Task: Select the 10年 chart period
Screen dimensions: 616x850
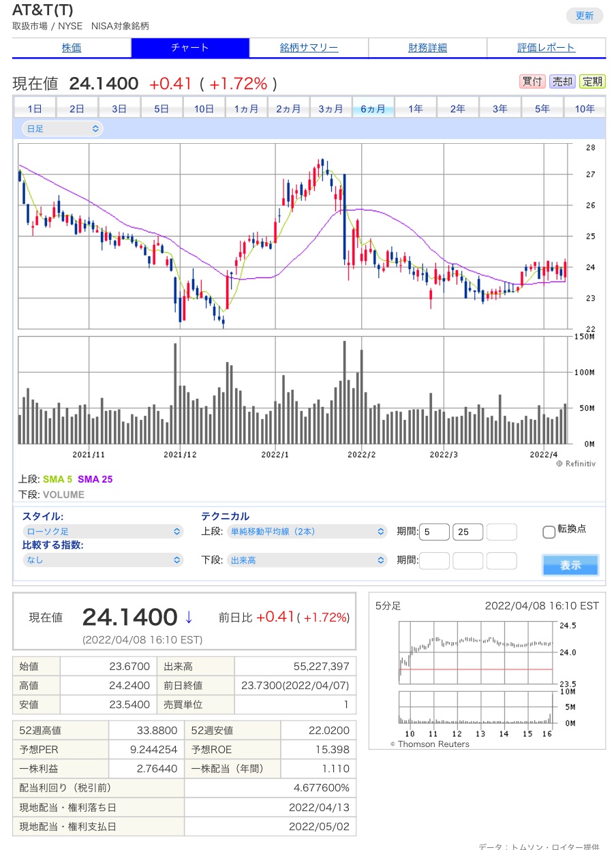Action: [584, 108]
